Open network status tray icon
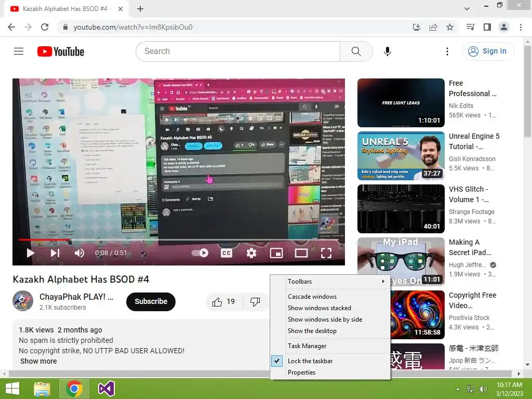This screenshot has width=532, height=399. [471, 389]
